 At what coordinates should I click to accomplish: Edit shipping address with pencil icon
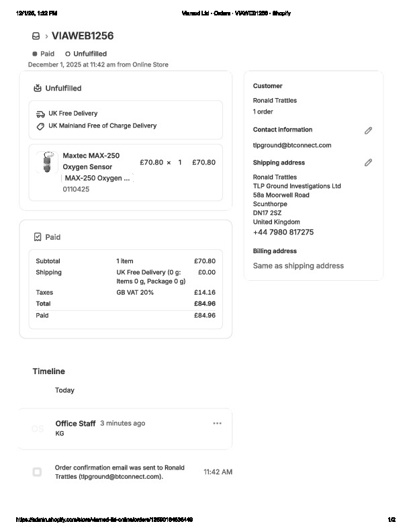click(x=368, y=163)
